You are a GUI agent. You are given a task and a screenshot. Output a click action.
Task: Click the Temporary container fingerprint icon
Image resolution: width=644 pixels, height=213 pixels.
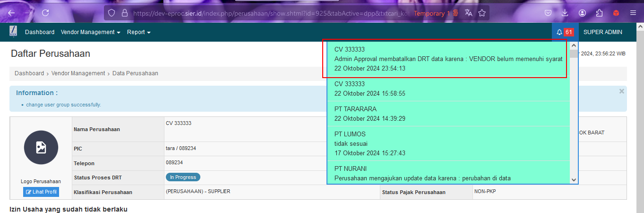[455, 13]
